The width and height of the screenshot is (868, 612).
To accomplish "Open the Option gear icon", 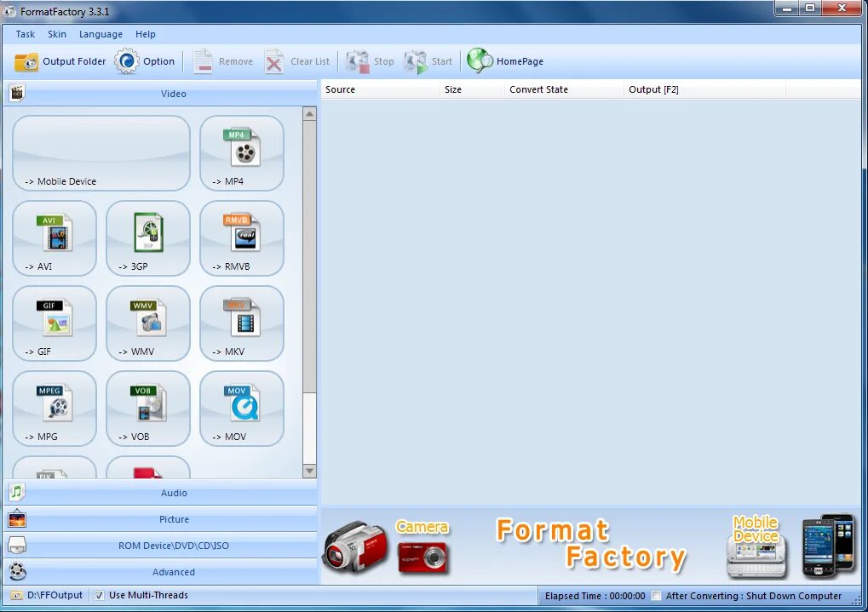I will click(127, 61).
